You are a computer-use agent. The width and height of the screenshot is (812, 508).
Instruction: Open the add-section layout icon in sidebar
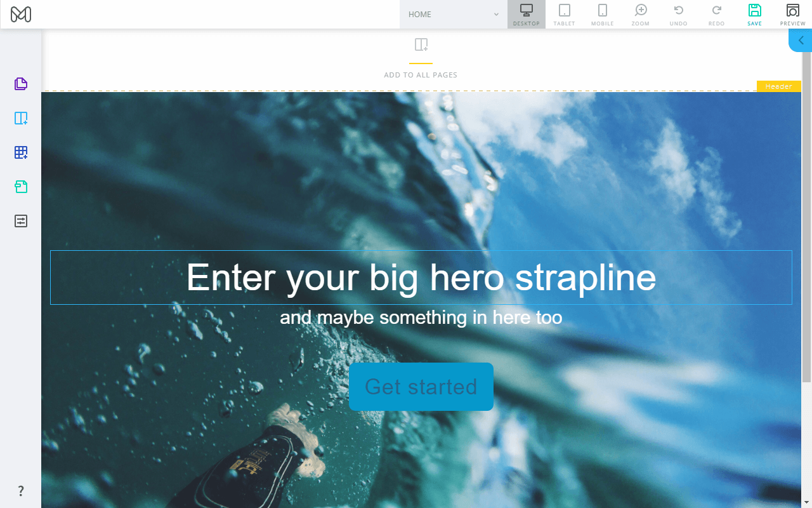click(x=21, y=118)
